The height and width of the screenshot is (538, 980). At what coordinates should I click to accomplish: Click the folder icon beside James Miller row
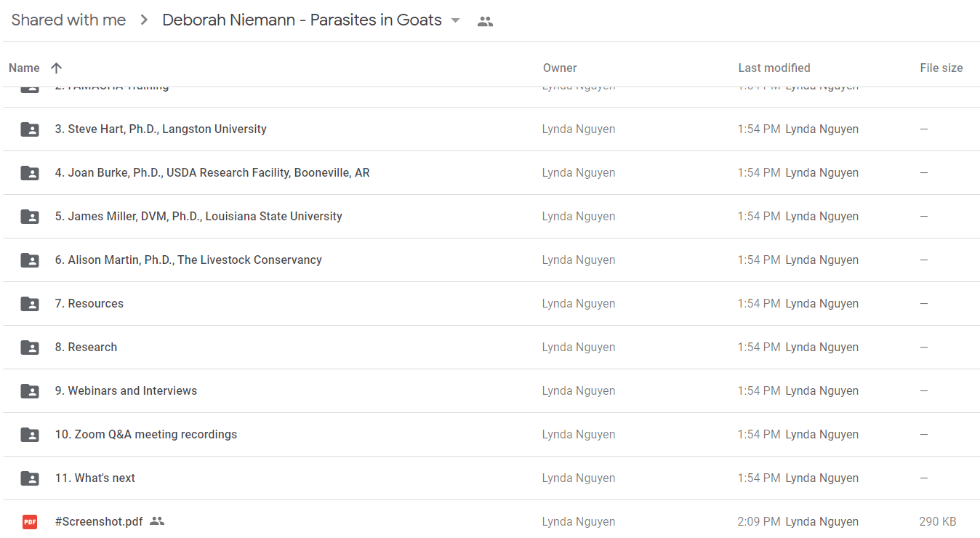coord(30,217)
